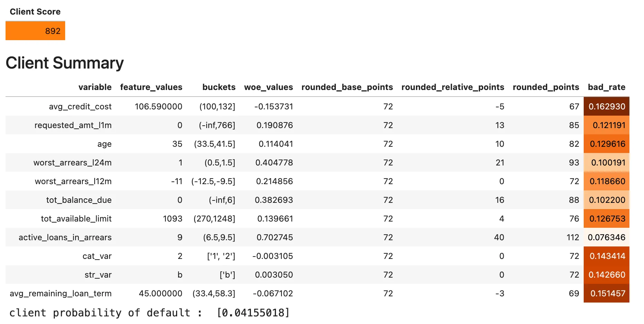Click the bad_rate cell 0.151457
The height and width of the screenshot is (324, 644).
(607, 293)
